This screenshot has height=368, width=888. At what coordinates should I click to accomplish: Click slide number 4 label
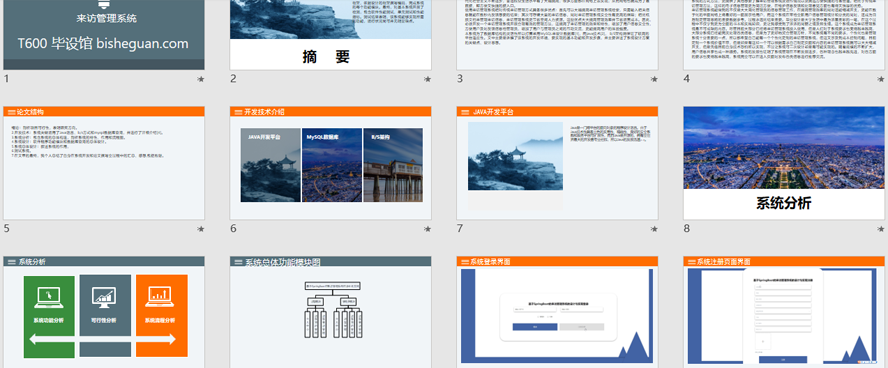[x=687, y=79]
